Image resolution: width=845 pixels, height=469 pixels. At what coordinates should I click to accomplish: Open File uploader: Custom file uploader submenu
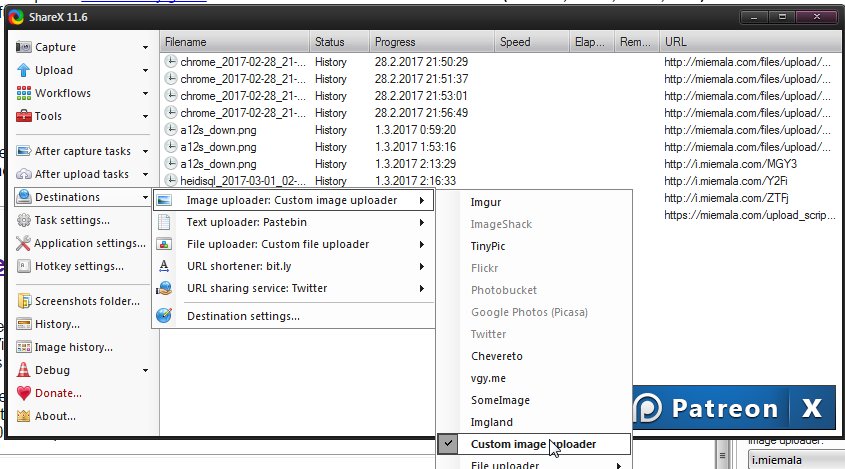pos(294,244)
